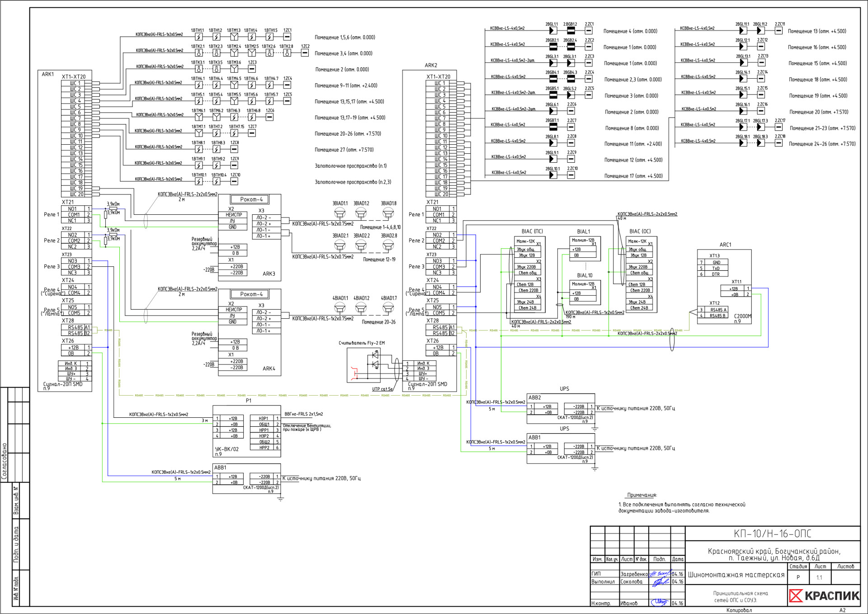Select label Помещение 20 (отм. +7.570)

(819, 112)
